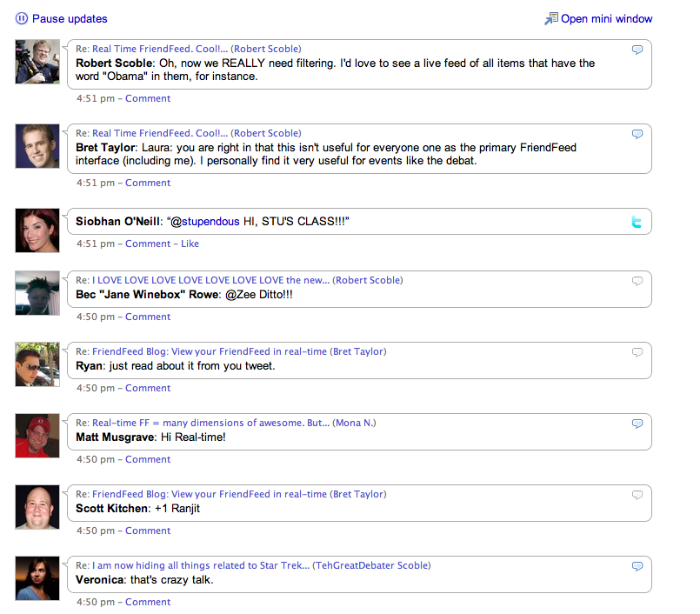Click "(TehGreatDebater Scoble)" in Veronica's post header
Viewport: 700px width, 614px height.
click(371, 565)
